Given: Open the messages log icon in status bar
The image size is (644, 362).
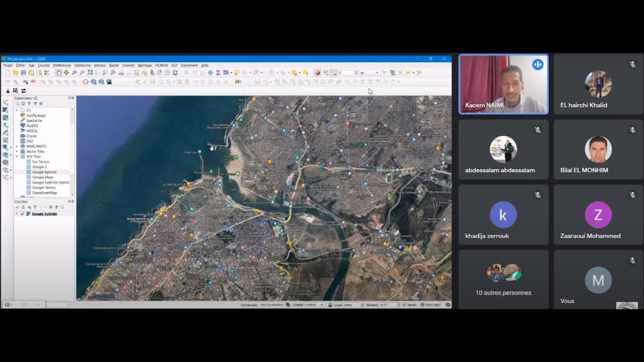Looking at the screenshot, I should point(448,305).
